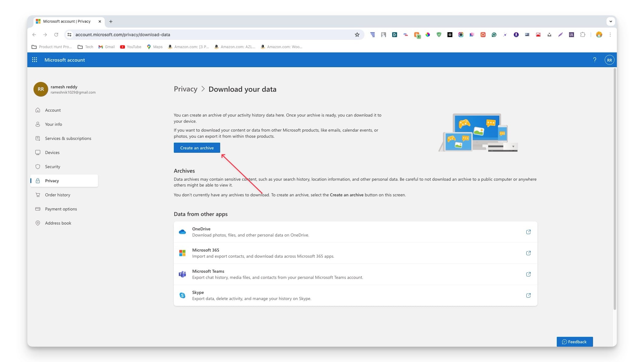644x362 pixels.
Task: Click the Grammarly extension icon
Action: pos(494,35)
